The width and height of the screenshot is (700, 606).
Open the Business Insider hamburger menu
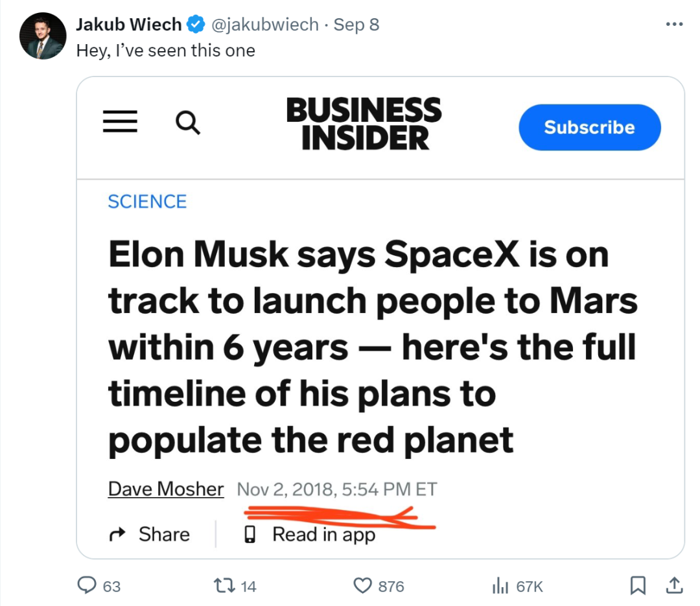(x=120, y=122)
